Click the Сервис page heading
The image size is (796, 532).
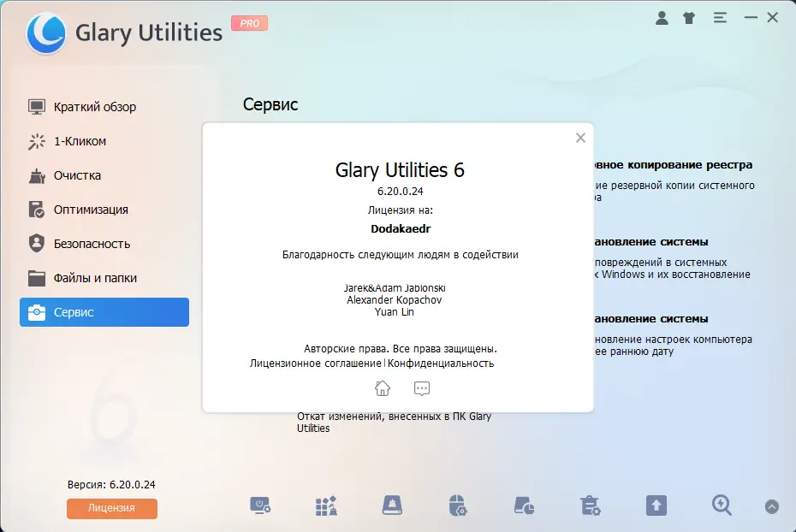270,104
